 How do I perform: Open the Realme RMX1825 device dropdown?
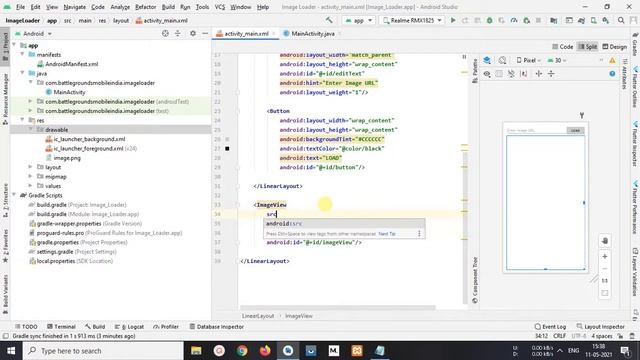tap(412, 20)
